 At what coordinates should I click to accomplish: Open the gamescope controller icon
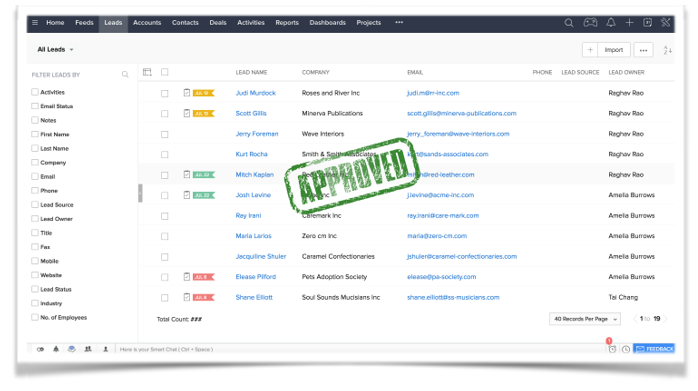point(590,22)
